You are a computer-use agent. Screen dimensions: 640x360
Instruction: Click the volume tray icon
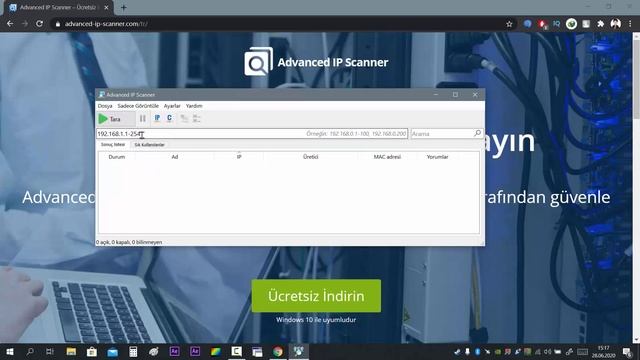click(547, 351)
